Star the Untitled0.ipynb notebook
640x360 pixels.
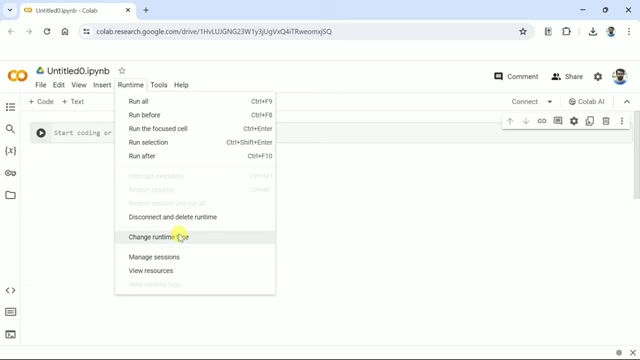[x=122, y=71]
